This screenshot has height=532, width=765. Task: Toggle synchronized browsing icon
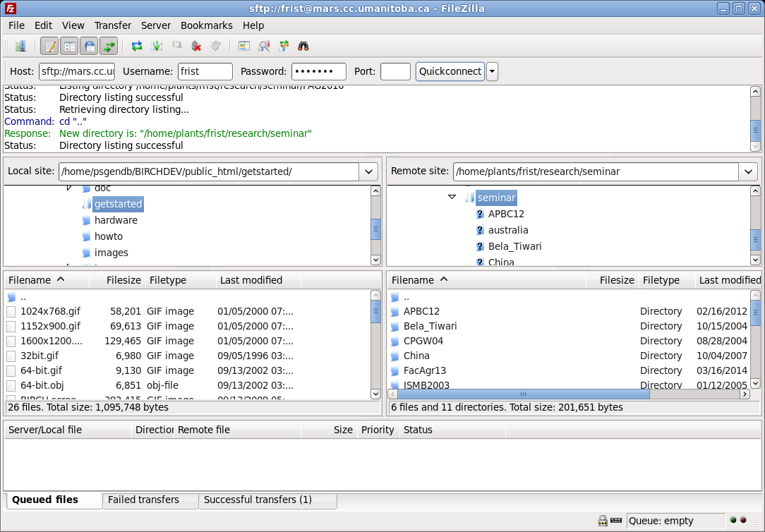pos(284,47)
